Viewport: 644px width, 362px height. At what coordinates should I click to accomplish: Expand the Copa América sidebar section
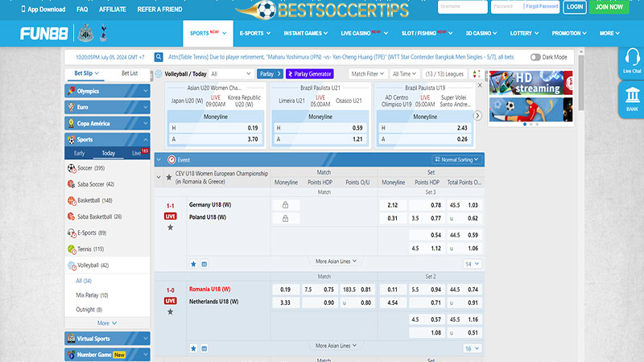(107, 123)
